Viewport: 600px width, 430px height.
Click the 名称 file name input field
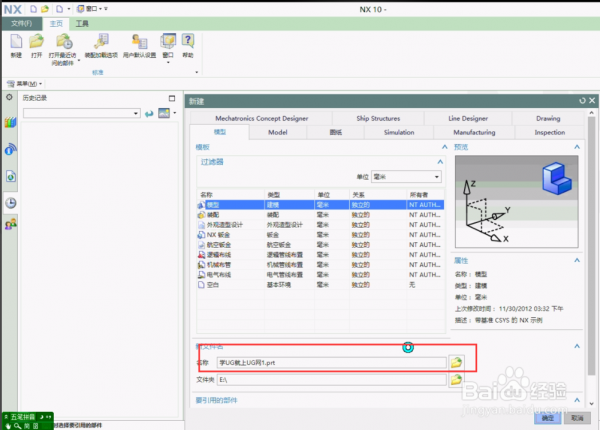pos(331,363)
